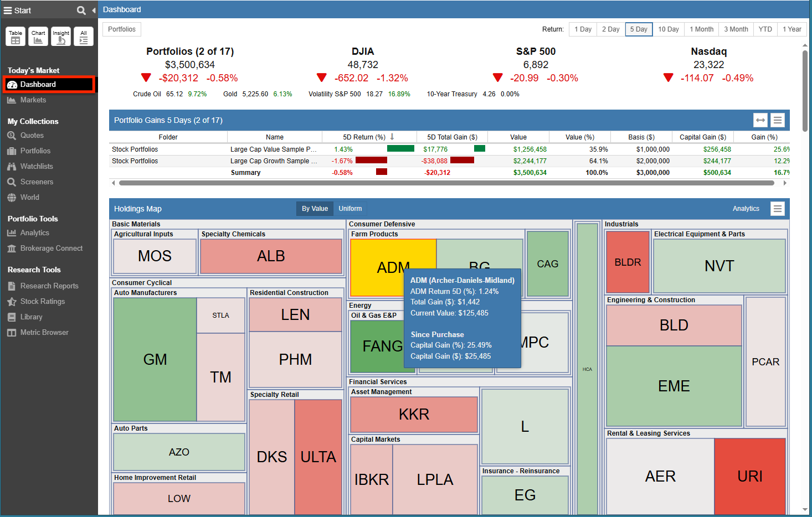812x517 pixels.
Task: Open the Table view icon
Action: pos(16,37)
